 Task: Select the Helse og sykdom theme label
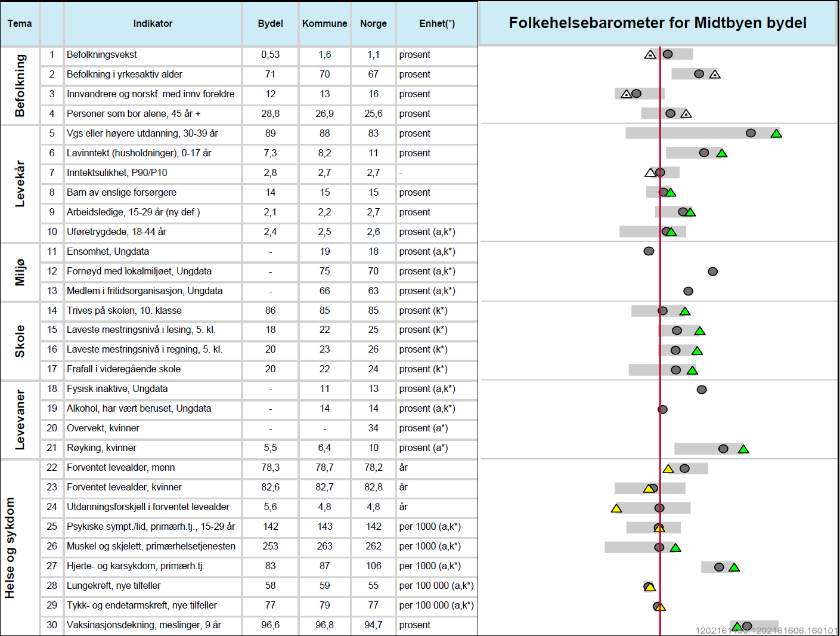point(10,548)
